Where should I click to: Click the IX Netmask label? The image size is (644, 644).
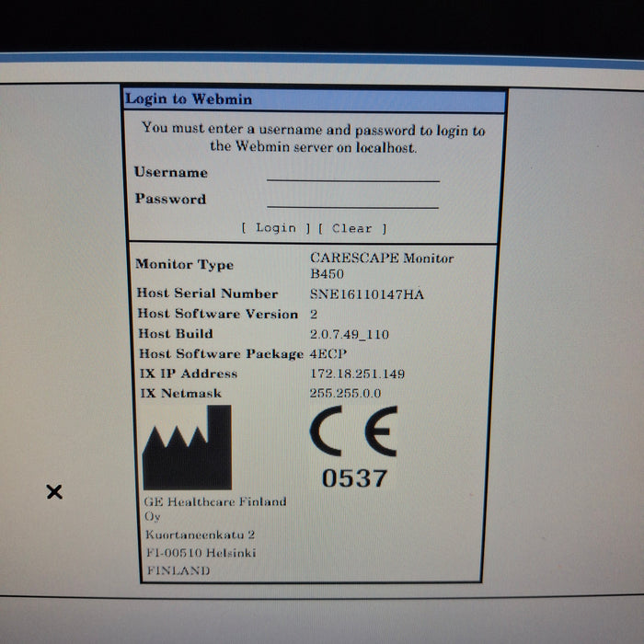(x=180, y=393)
